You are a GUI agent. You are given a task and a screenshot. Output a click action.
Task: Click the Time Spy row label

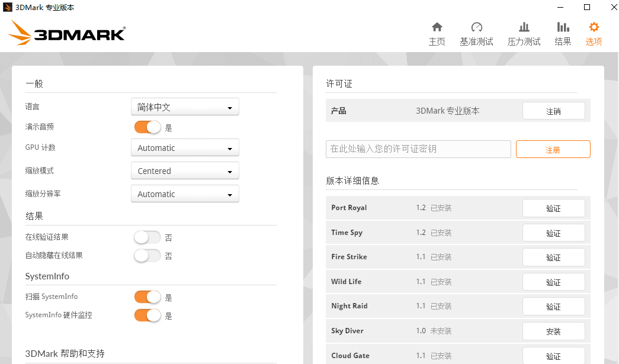pos(347,233)
